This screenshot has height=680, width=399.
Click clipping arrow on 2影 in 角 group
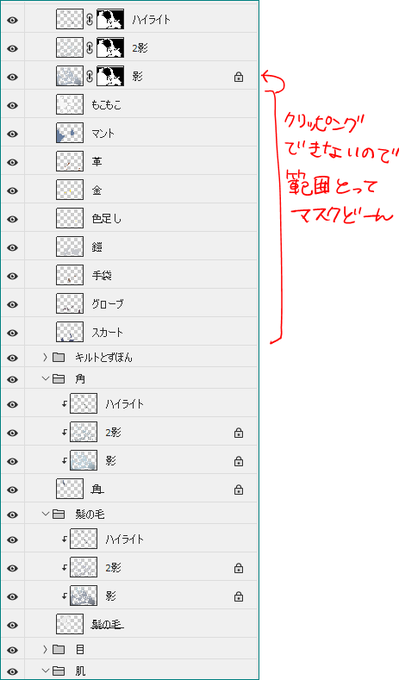(64, 432)
